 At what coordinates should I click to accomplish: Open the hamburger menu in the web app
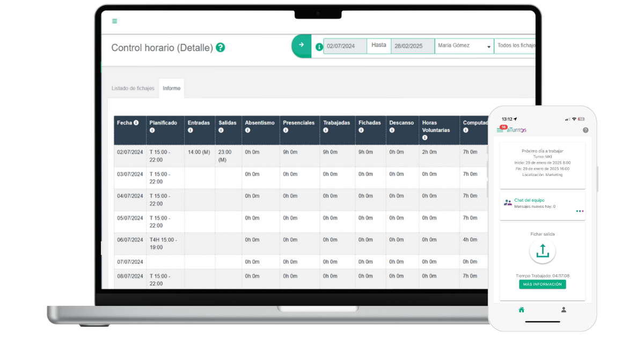(114, 21)
